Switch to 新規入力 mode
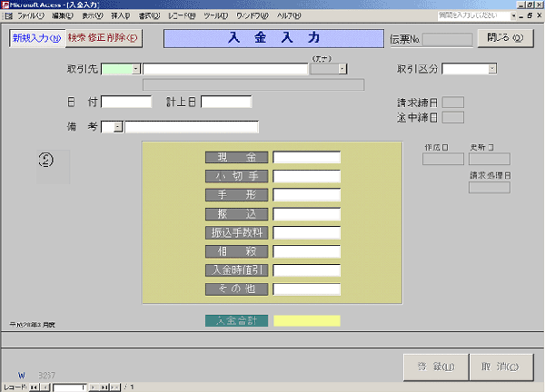545x392 pixels. pos(36,38)
